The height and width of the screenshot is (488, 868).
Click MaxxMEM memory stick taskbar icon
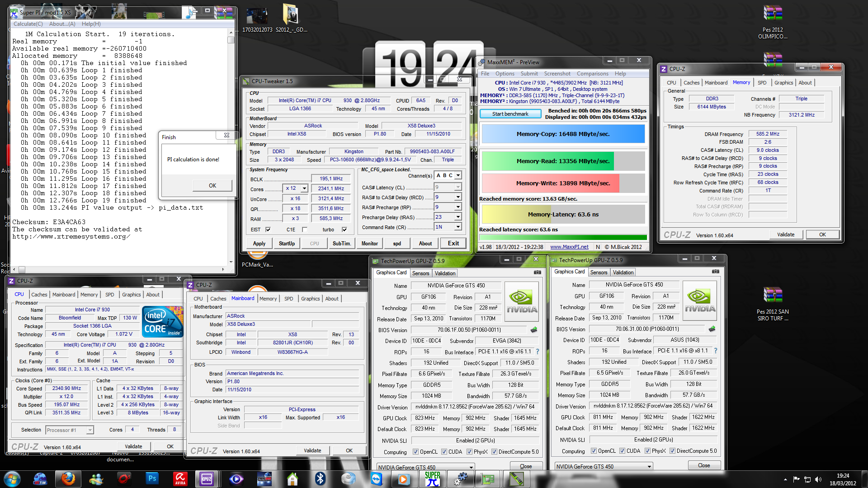[x=516, y=479]
